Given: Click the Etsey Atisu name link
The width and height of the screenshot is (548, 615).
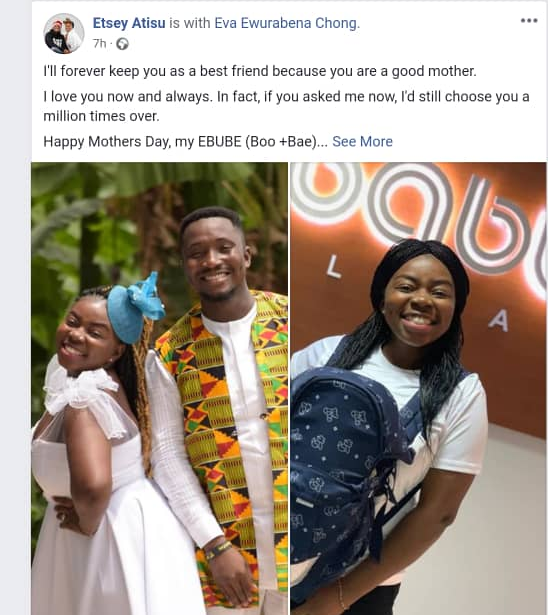Looking at the screenshot, I should point(129,23).
